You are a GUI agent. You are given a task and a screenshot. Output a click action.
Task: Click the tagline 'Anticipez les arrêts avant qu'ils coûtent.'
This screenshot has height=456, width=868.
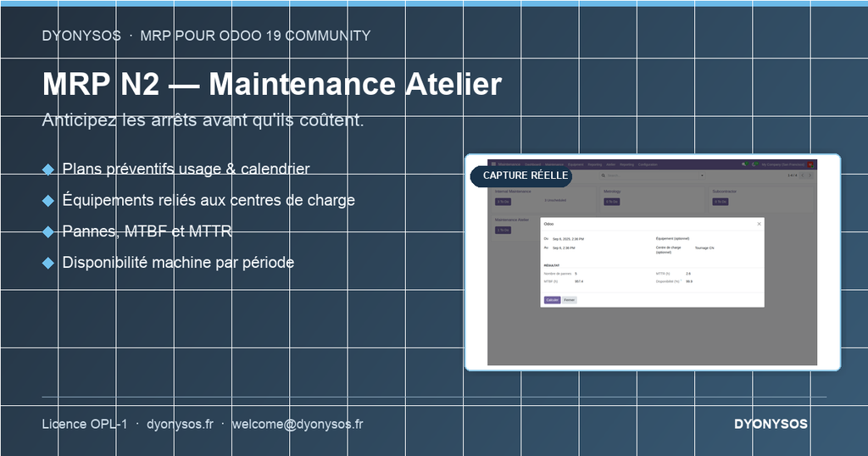click(x=203, y=120)
